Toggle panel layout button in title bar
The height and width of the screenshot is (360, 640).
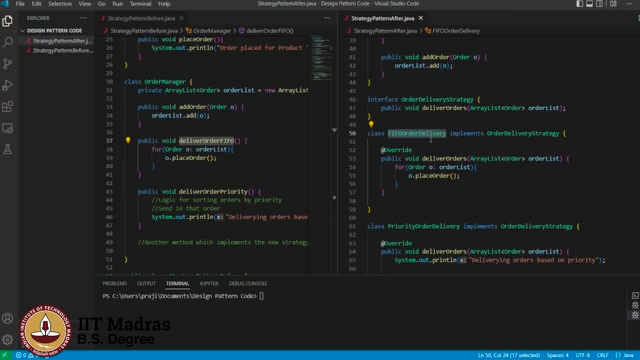pos(590,4)
